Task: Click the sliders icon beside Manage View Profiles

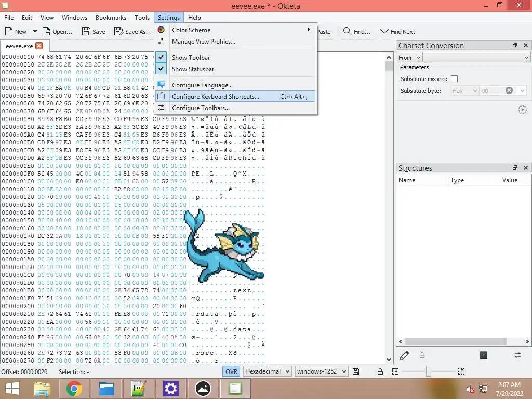Action: pos(161,41)
